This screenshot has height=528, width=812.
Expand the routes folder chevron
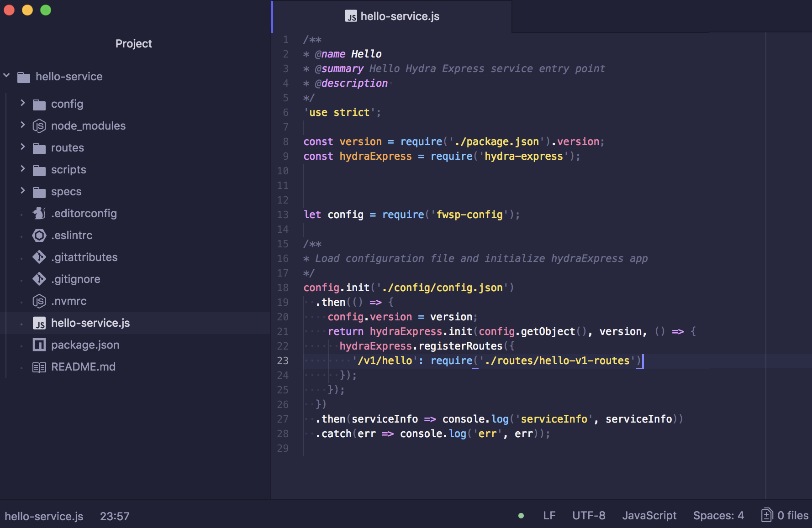point(22,147)
